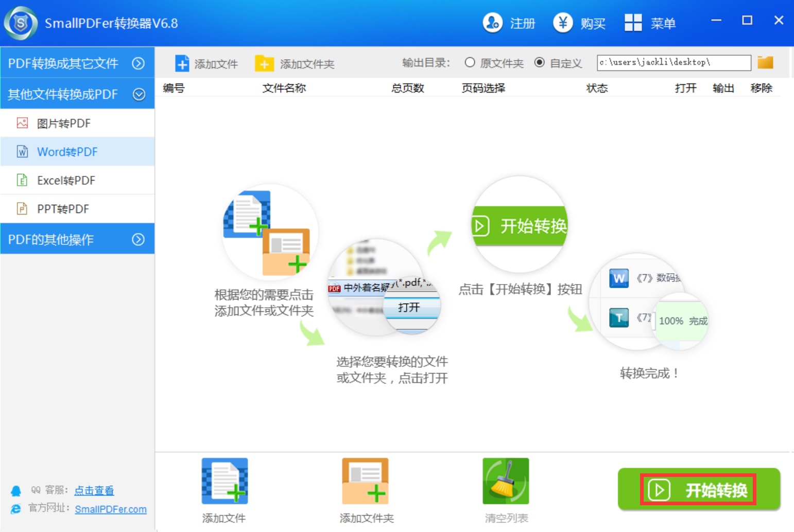
Task: Click the 打开 column header
Action: tap(686, 88)
